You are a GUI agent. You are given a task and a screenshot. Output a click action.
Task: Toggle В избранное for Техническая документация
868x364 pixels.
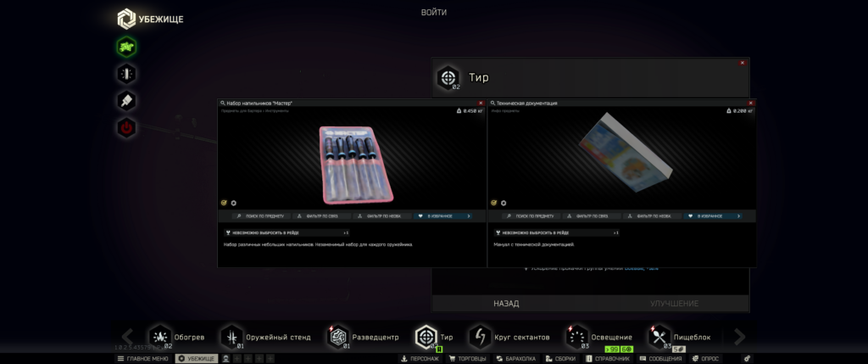(x=714, y=216)
